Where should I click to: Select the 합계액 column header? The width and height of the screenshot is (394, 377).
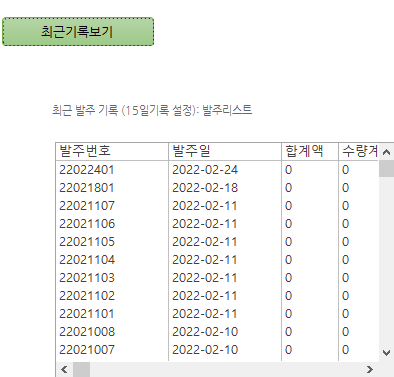(x=310, y=151)
